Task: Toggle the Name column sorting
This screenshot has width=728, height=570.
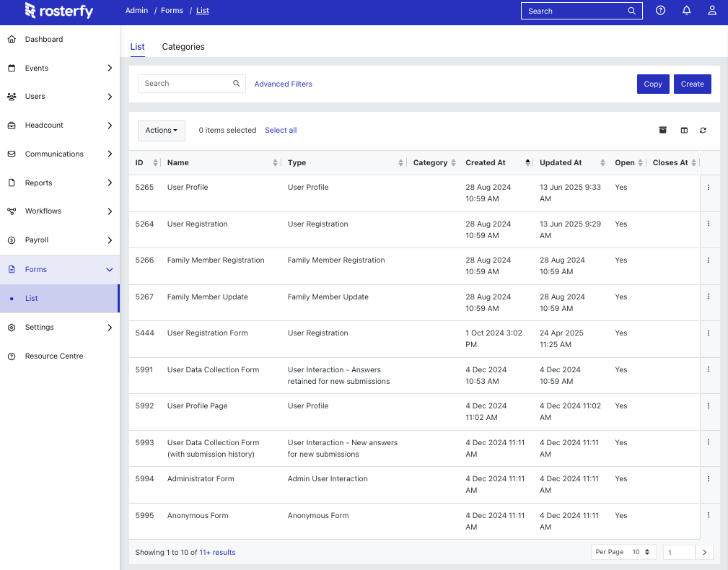Action: coord(275,162)
